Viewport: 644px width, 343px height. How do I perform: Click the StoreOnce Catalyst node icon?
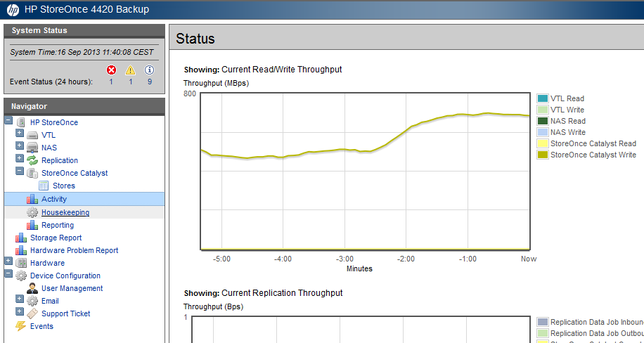click(x=32, y=173)
